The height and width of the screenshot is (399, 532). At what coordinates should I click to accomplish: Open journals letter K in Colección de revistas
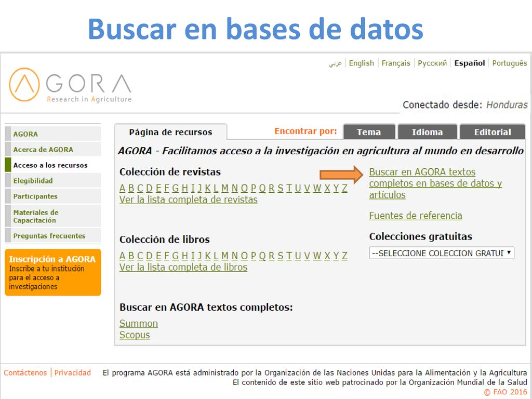coord(208,188)
